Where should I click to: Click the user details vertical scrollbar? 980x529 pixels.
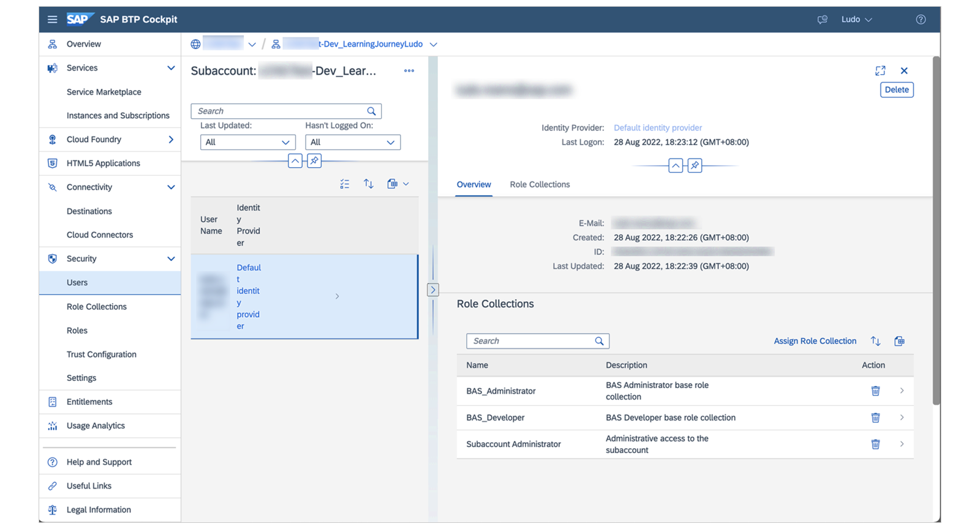(x=936, y=230)
